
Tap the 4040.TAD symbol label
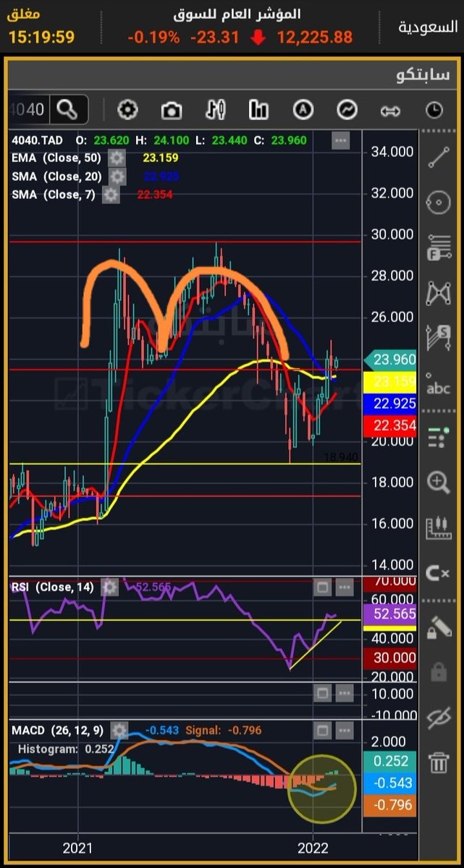click(38, 140)
